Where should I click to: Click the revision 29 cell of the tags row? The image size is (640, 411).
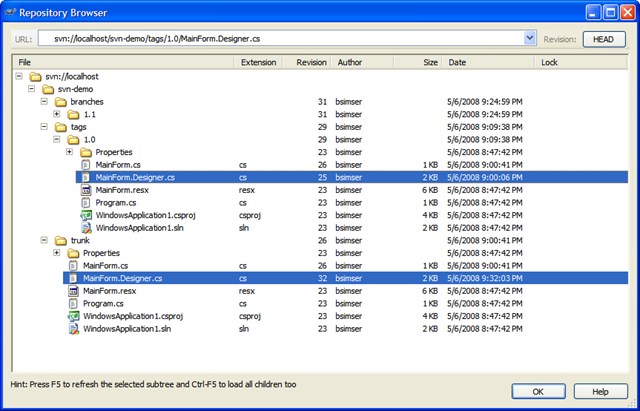[x=322, y=127]
